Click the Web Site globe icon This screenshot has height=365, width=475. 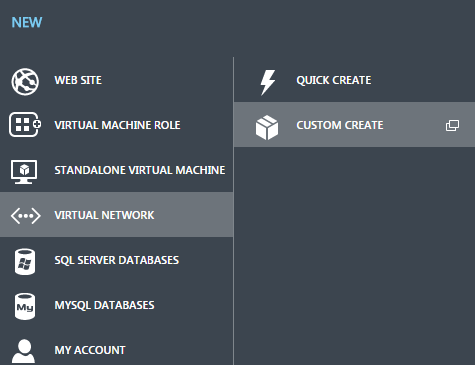pos(25,82)
